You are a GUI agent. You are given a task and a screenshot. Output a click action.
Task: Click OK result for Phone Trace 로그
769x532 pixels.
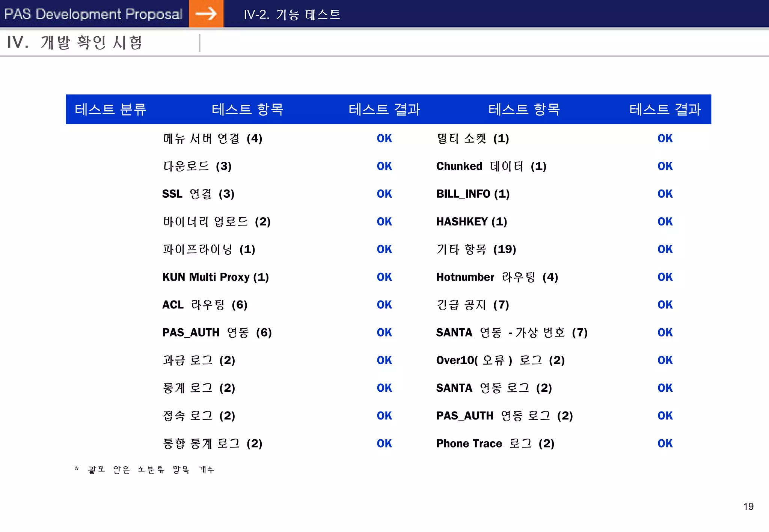pyautogui.click(x=665, y=444)
